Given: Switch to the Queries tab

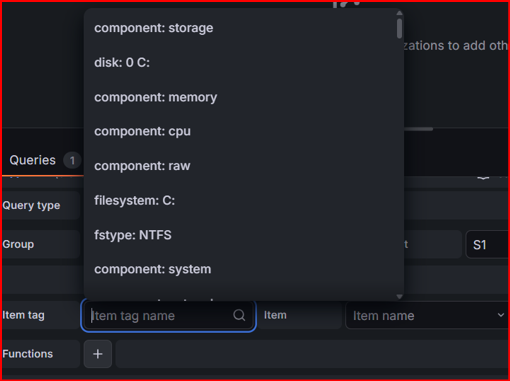Looking at the screenshot, I should [x=32, y=160].
